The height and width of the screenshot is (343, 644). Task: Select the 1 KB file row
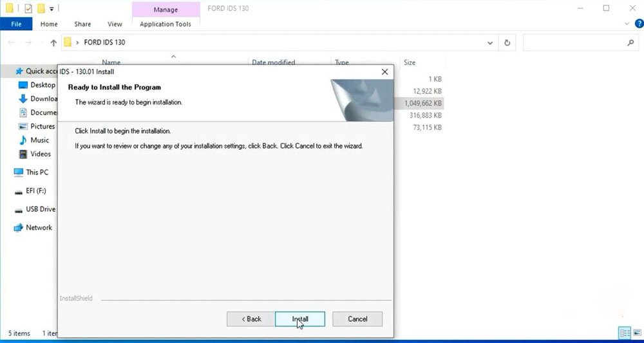click(x=435, y=79)
